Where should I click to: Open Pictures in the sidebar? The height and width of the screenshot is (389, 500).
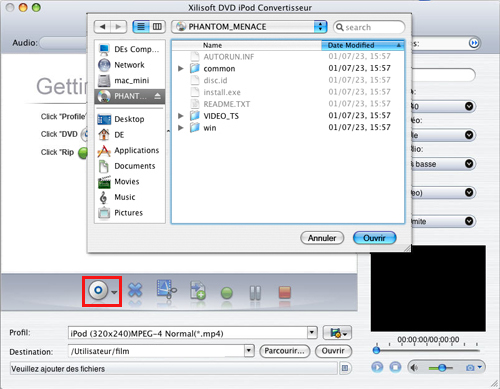tap(130, 213)
